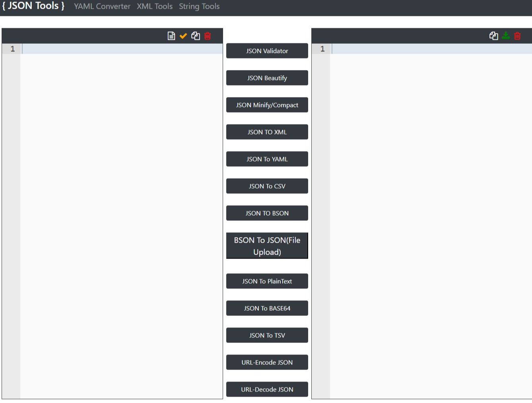The image size is (532, 403).
Task: Download output via the green download icon
Action: tap(505, 36)
